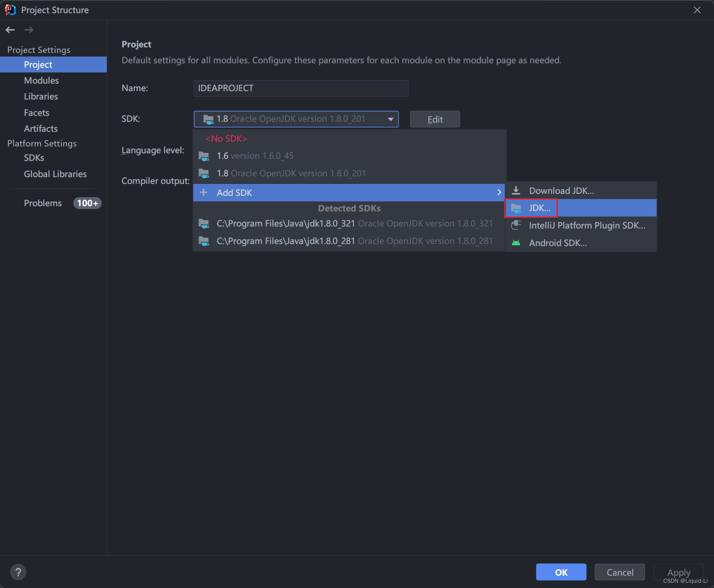Image resolution: width=714 pixels, height=588 pixels.
Task: Select the Add SDK menu entry
Action: (x=349, y=193)
